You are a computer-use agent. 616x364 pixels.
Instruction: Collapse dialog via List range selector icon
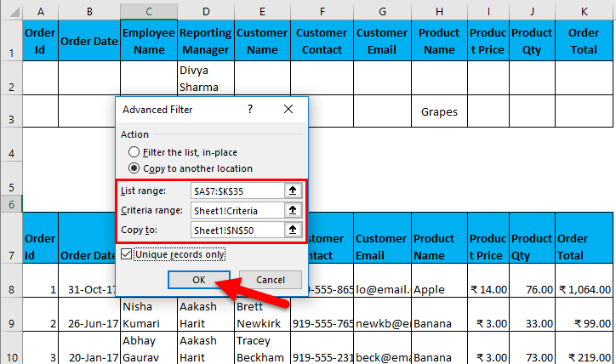293,191
